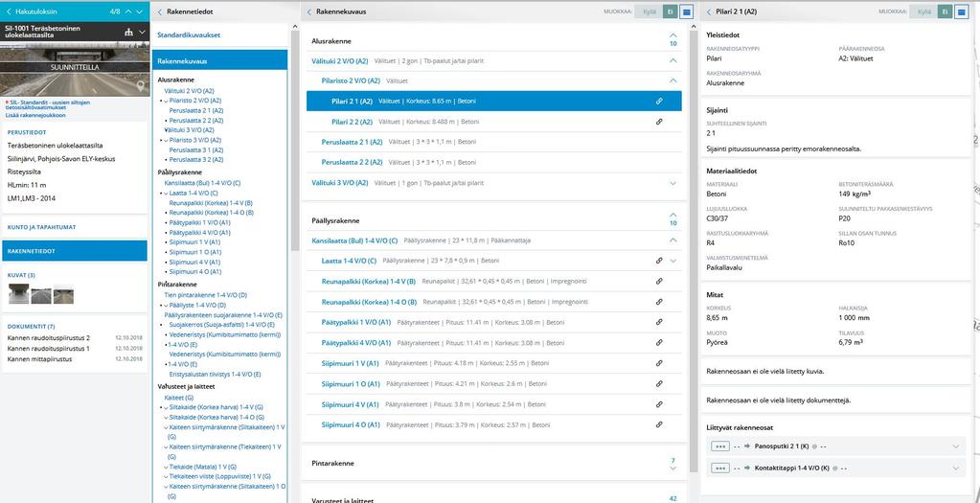Click link icon on Päätypalkki 1 V/O (A1) row
The image size is (980, 503).
(659, 323)
